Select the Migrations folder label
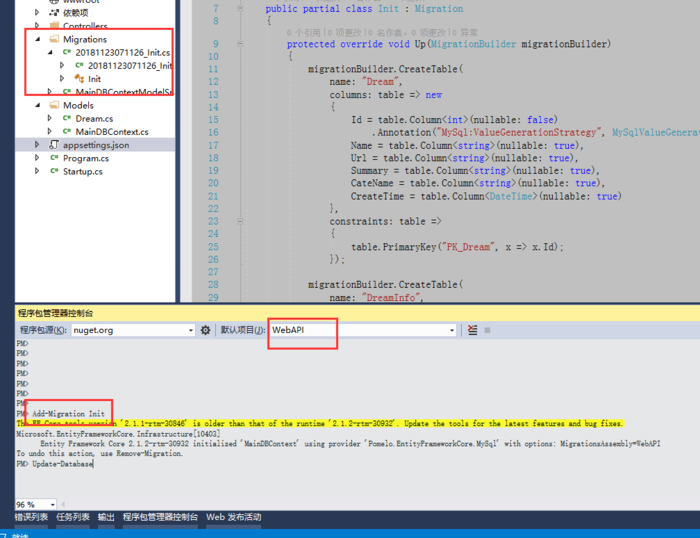The height and width of the screenshot is (538, 700). coord(85,39)
